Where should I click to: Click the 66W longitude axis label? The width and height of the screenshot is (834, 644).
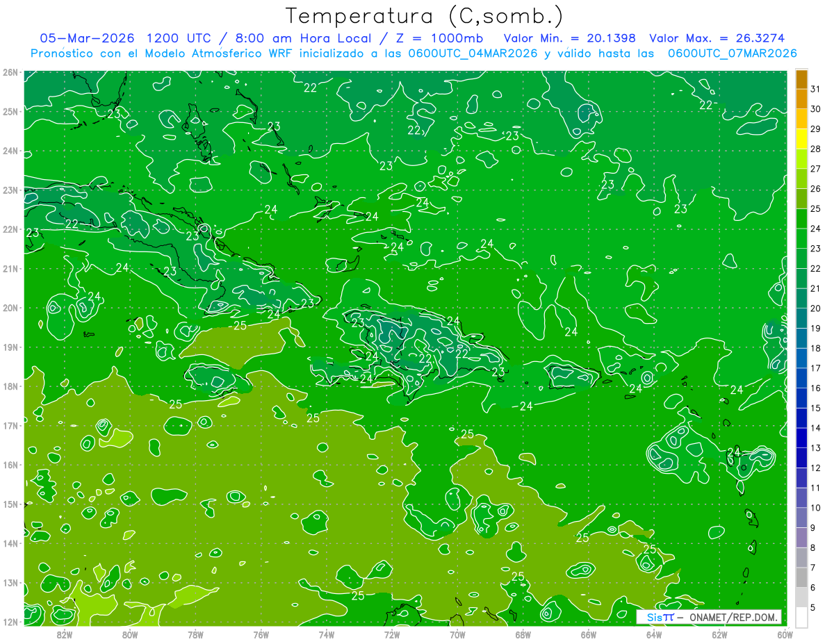tap(588, 634)
